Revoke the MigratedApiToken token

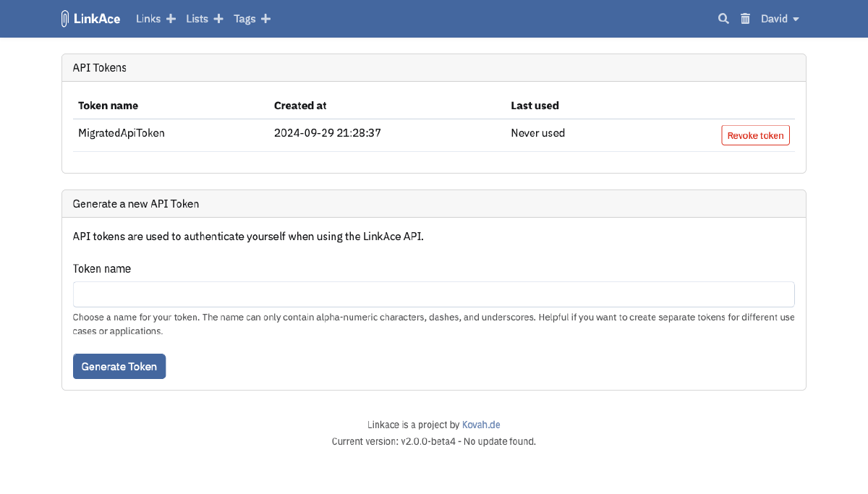tap(755, 135)
